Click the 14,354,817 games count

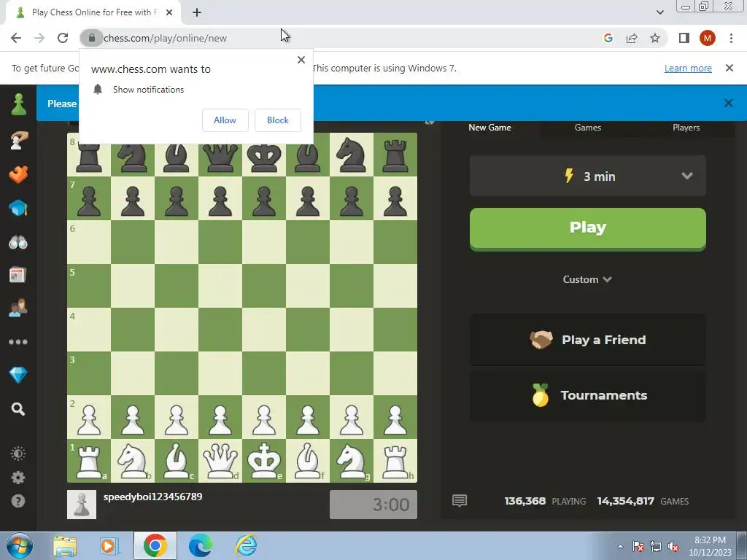point(625,501)
